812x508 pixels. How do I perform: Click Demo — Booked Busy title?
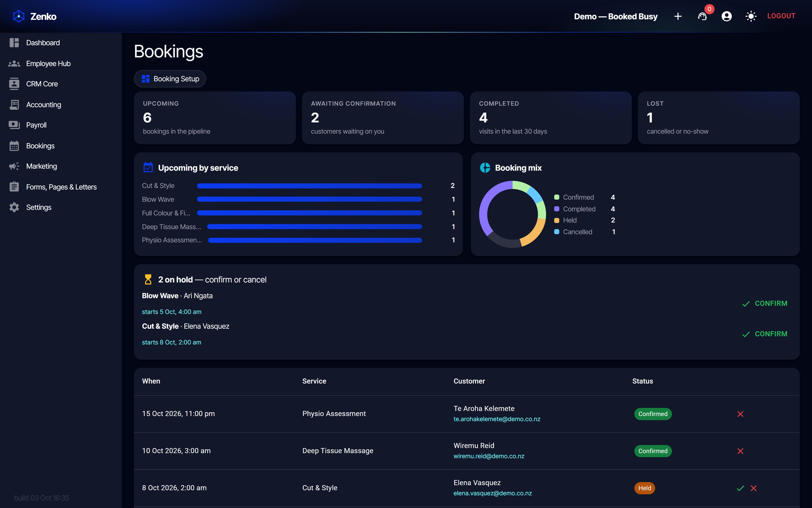click(x=616, y=16)
